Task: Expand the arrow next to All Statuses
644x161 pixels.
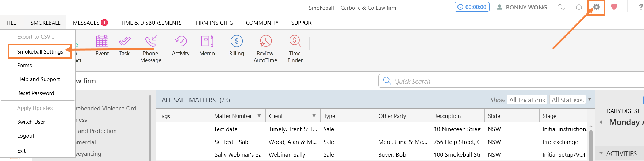Action: (589, 99)
